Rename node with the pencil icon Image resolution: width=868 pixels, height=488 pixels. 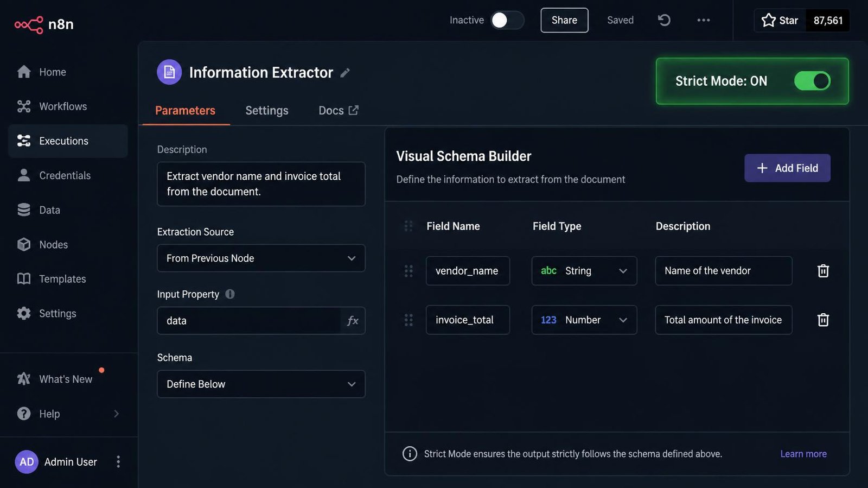click(x=345, y=73)
